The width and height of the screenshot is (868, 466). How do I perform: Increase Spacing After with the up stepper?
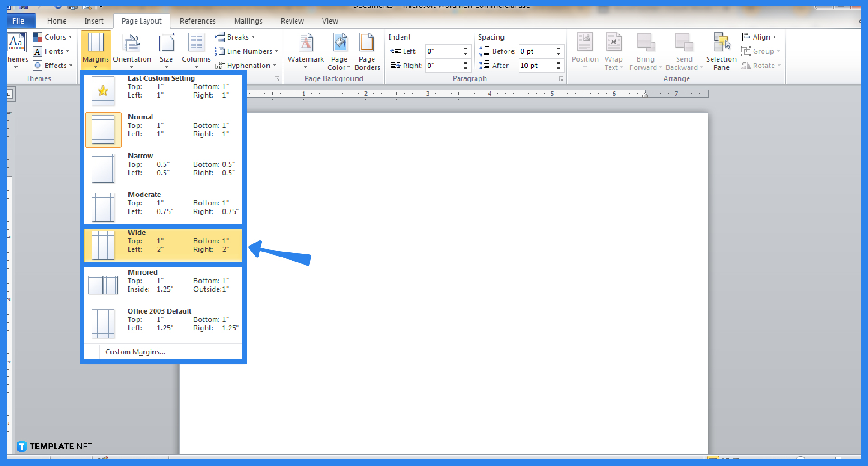pos(559,63)
